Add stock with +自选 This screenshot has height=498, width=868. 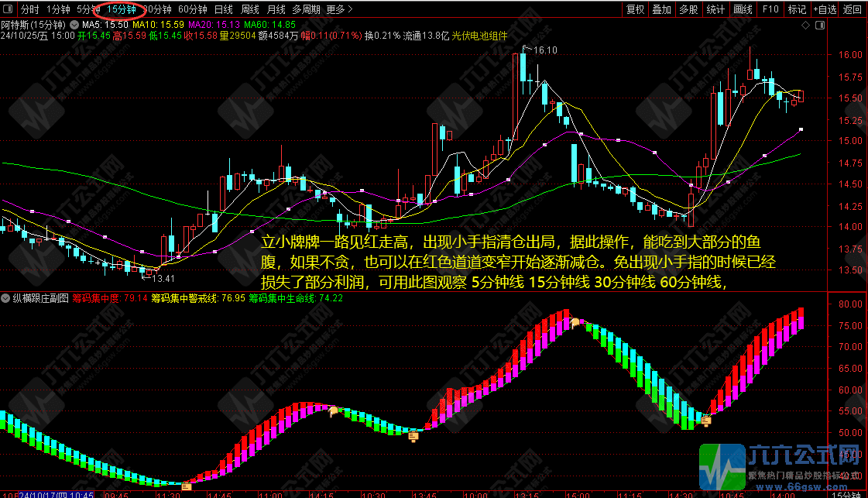click(825, 9)
